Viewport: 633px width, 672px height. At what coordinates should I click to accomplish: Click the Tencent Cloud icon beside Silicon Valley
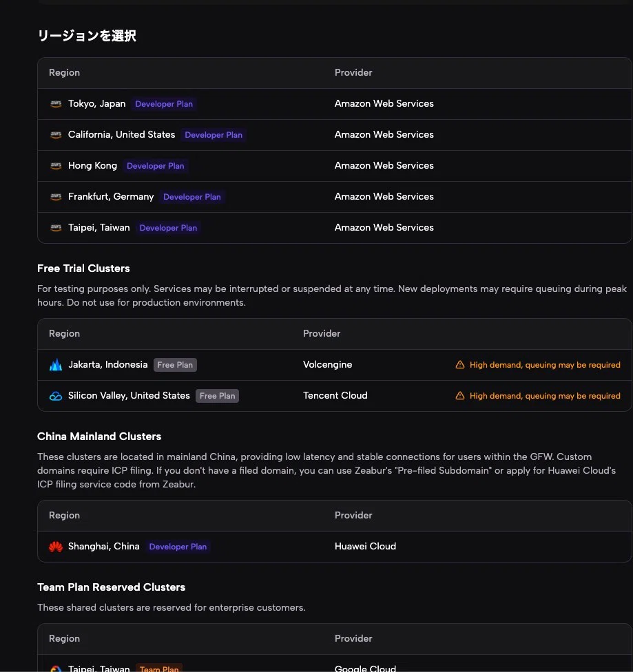[56, 396]
